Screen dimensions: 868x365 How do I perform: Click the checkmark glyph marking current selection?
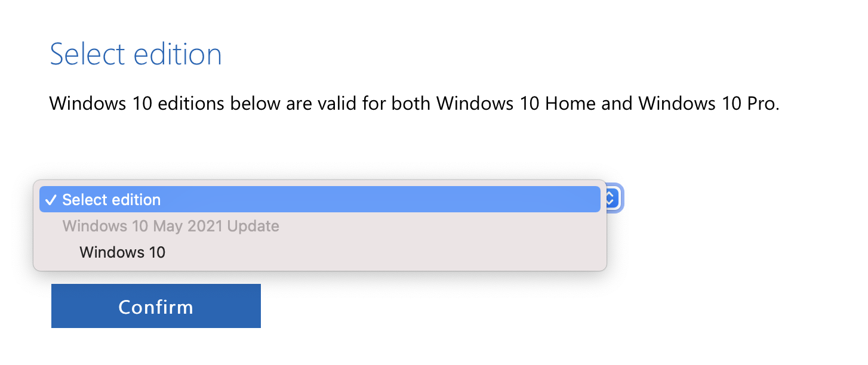click(51, 199)
